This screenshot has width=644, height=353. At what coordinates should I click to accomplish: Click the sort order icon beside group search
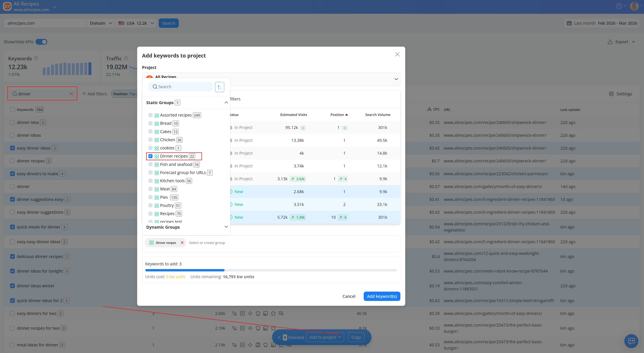click(x=219, y=87)
